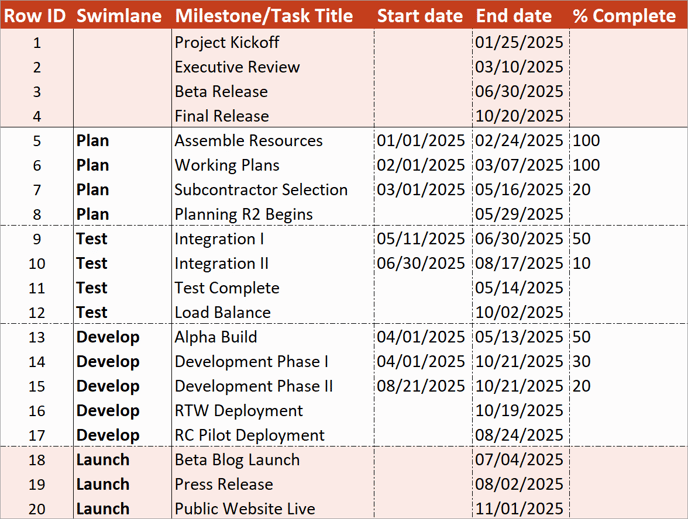Click Public Website Live end date 11/01/2025
688x519 pixels.
[x=520, y=508]
